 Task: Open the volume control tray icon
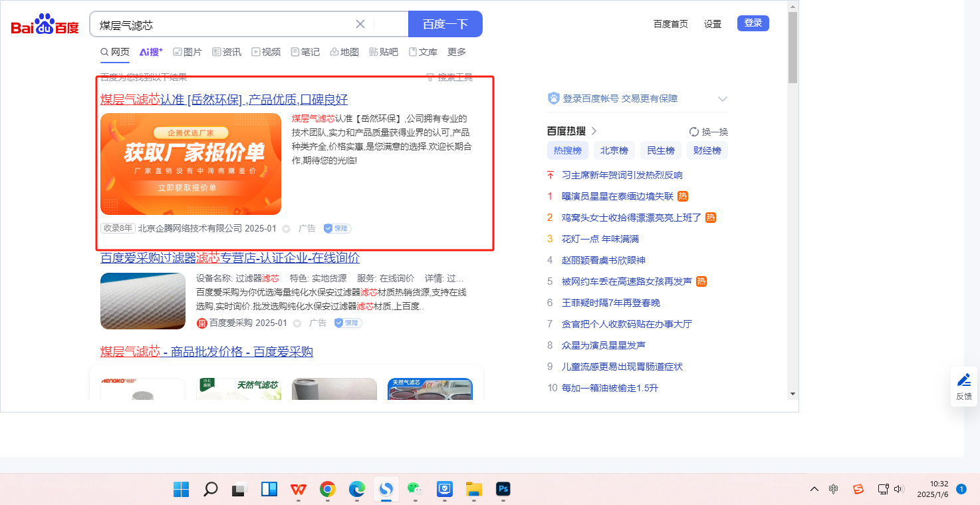point(899,489)
